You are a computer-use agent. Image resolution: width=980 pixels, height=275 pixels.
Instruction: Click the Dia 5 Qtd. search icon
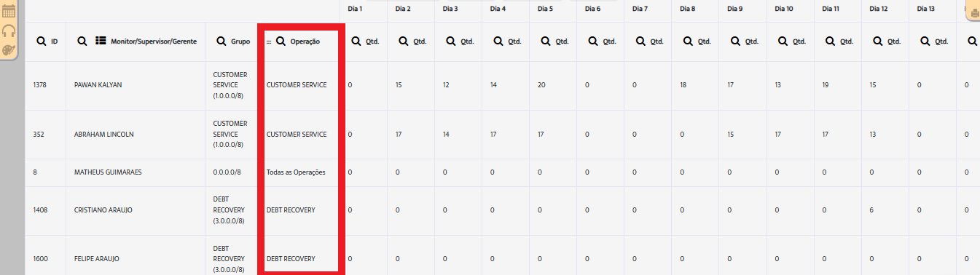tap(546, 41)
